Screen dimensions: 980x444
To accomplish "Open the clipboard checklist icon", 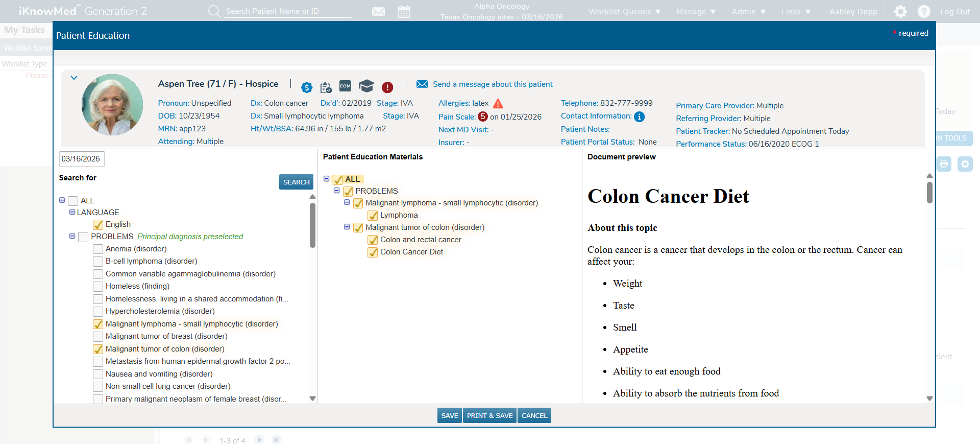I will (326, 87).
